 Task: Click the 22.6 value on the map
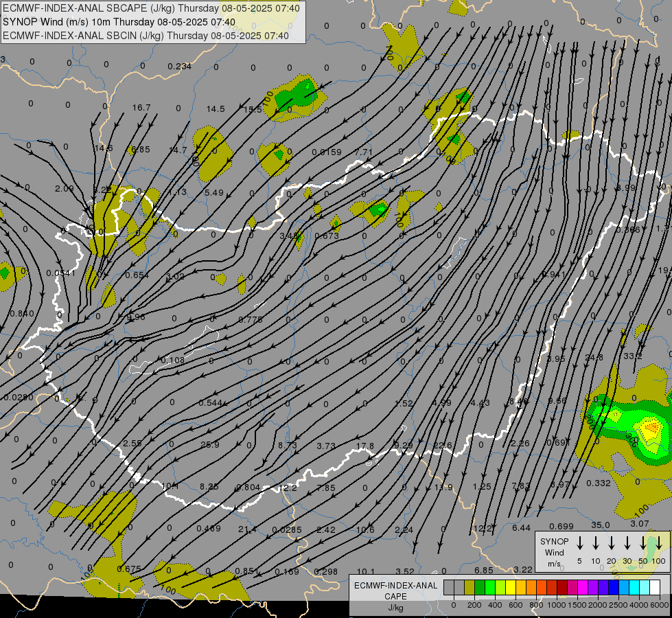pos(442,445)
